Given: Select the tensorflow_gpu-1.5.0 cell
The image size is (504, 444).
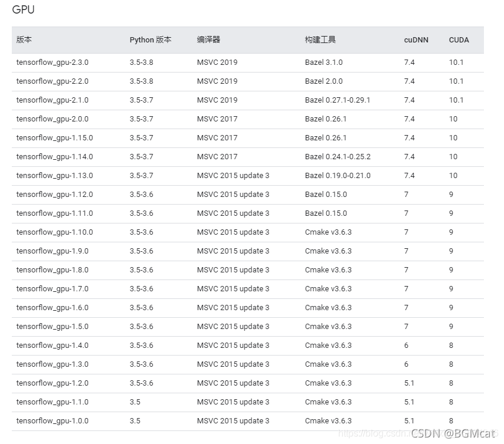Looking at the screenshot, I should coord(53,327).
